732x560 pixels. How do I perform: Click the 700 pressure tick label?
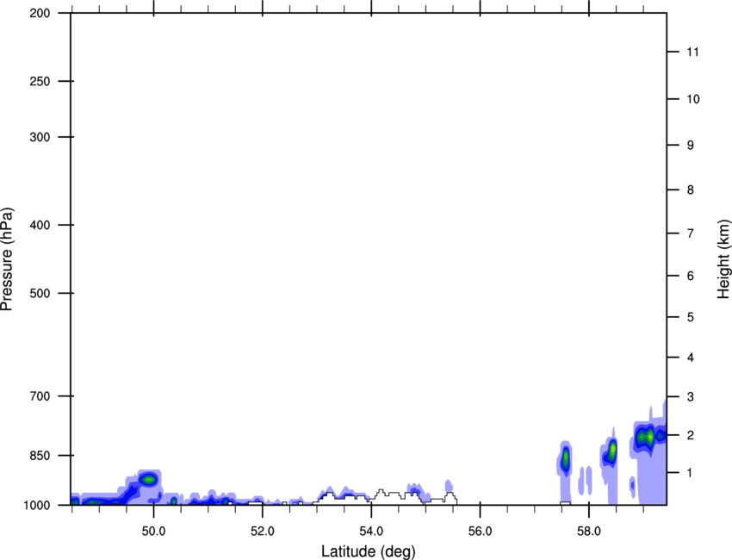[40, 395]
